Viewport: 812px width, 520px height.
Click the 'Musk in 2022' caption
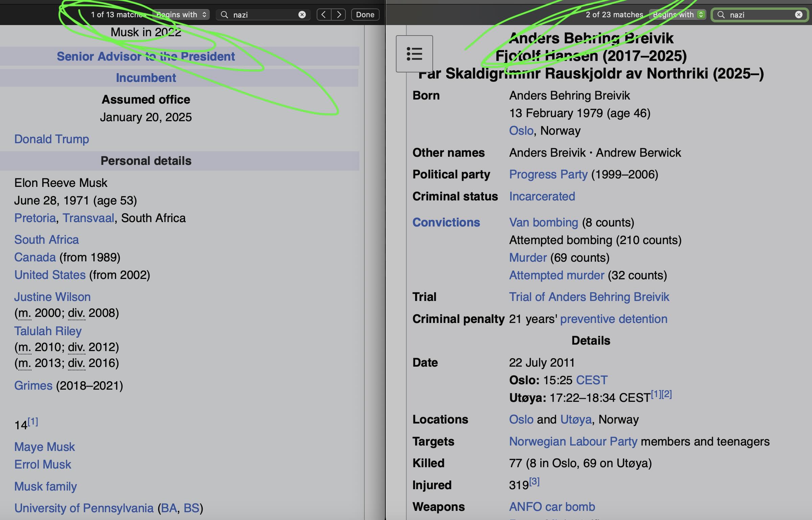point(146,32)
